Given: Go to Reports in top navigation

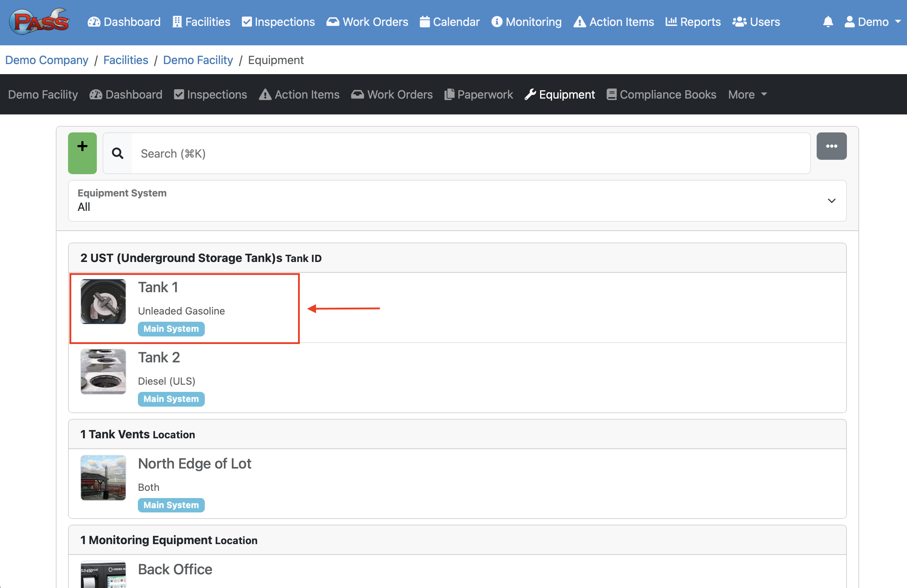Looking at the screenshot, I should [693, 22].
